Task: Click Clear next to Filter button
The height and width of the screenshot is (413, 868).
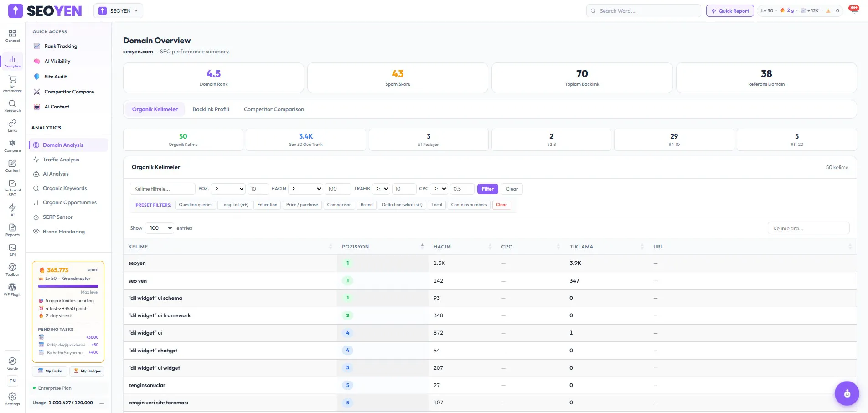Action: (512, 189)
